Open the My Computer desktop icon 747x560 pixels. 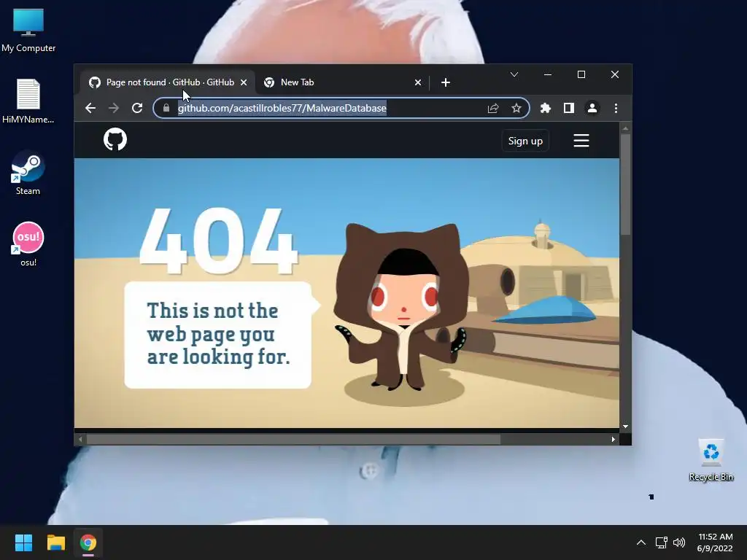point(28,30)
